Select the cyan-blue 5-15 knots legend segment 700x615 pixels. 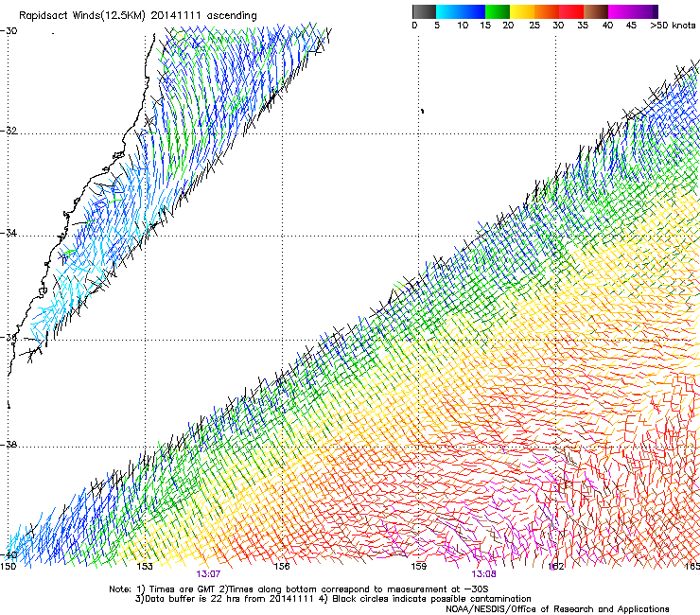[461, 11]
